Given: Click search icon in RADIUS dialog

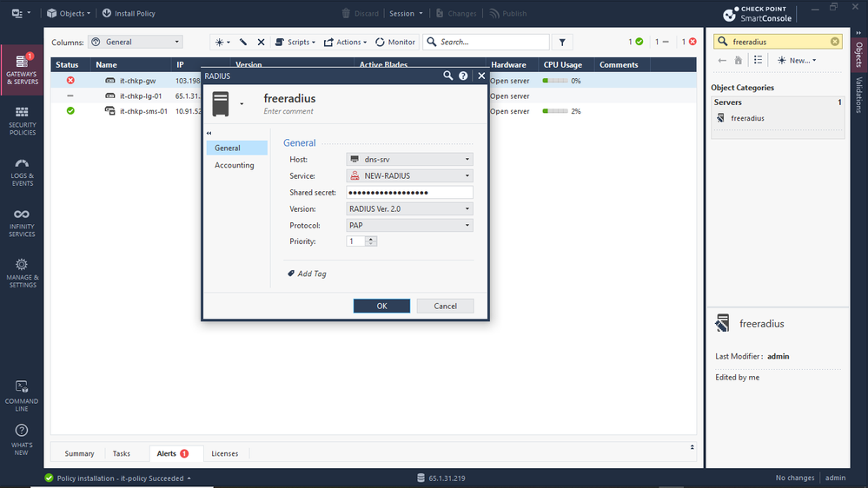Looking at the screenshot, I should 447,76.
